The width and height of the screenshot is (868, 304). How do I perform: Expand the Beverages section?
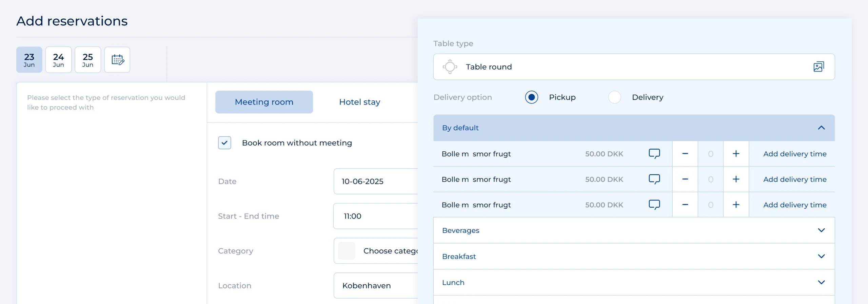(634, 230)
